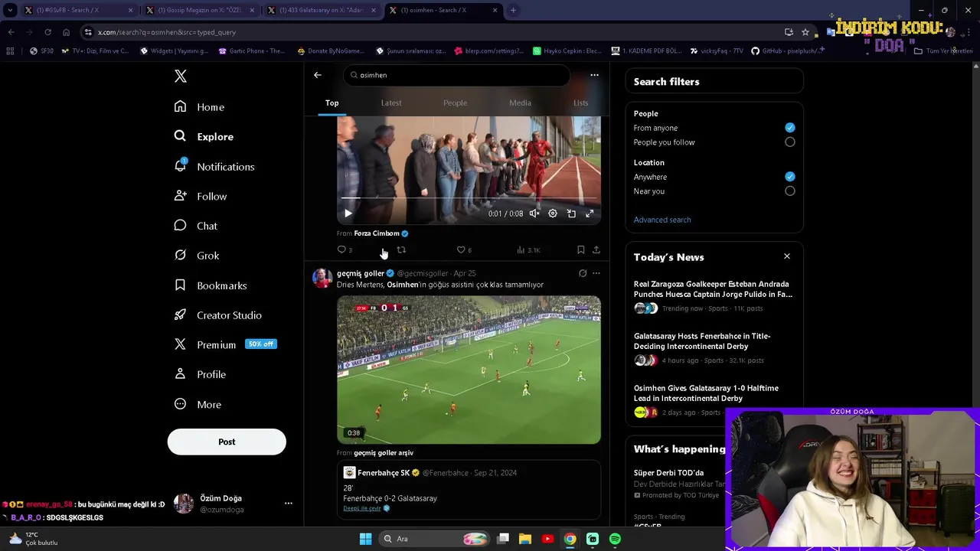980x551 pixels.
Task: Open Explore from the sidebar
Action: (204, 136)
